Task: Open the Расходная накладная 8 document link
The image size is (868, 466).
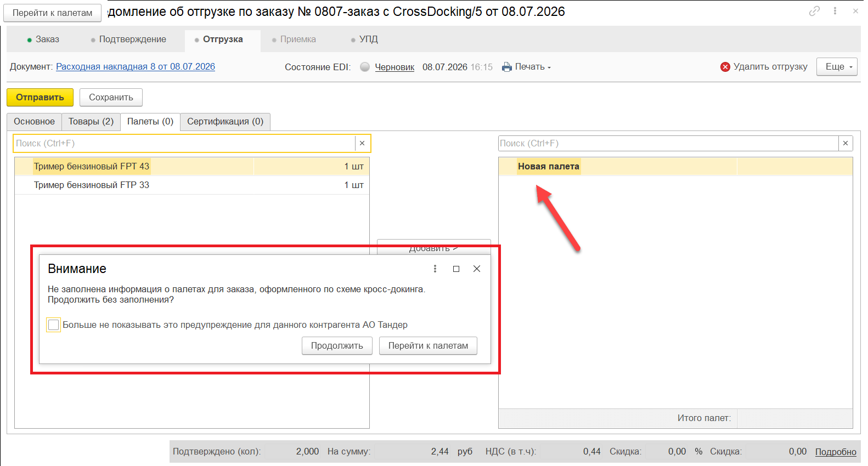Action: pos(136,67)
